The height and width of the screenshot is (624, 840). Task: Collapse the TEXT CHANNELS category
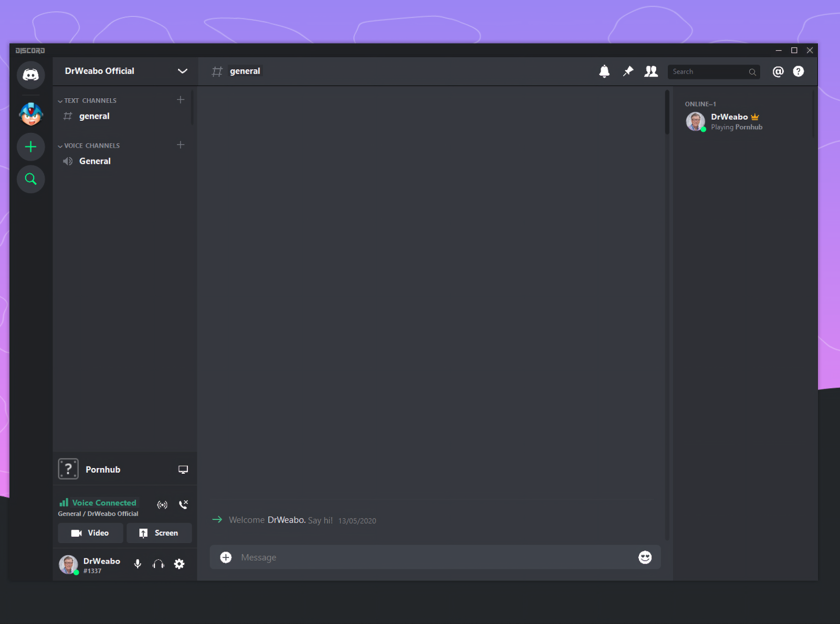click(x=88, y=100)
